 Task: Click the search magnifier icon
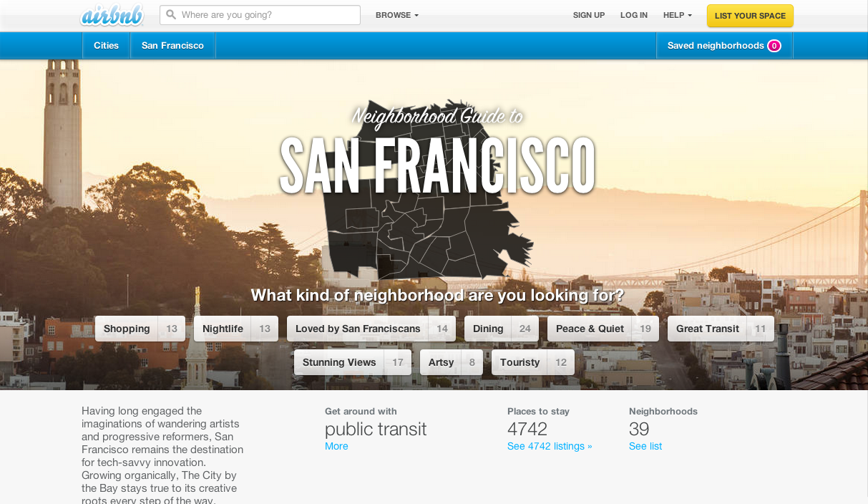tap(171, 14)
